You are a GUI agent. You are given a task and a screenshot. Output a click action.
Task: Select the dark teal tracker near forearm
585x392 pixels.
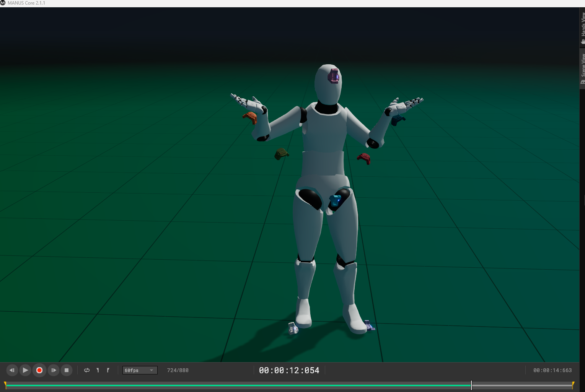click(398, 120)
